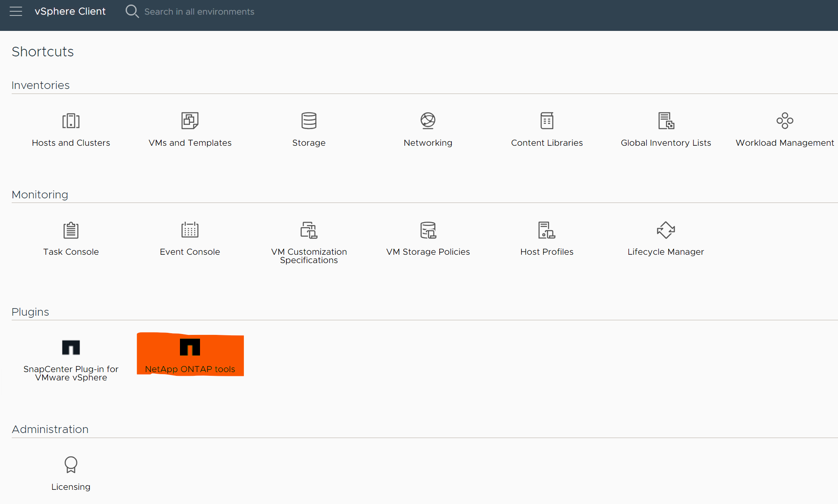This screenshot has height=504, width=838.
Task: Access Content Libraries inventory
Action: coord(547,127)
